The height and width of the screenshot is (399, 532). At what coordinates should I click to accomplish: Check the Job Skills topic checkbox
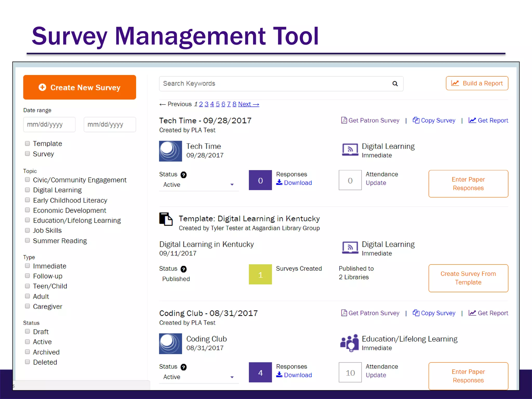pos(27,230)
